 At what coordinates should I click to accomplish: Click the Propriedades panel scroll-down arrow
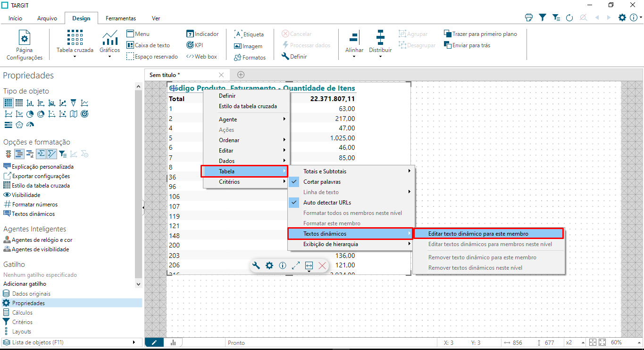(x=138, y=284)
